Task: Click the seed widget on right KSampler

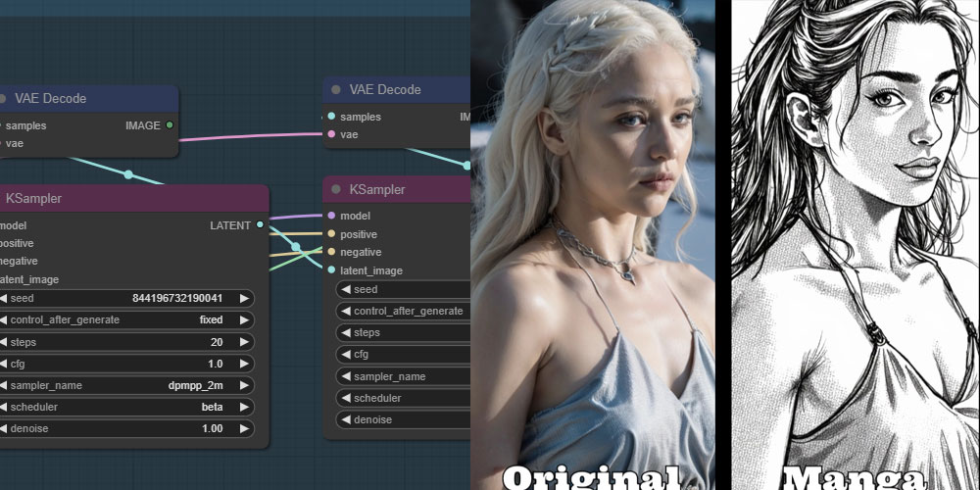Action: point(403,289)
